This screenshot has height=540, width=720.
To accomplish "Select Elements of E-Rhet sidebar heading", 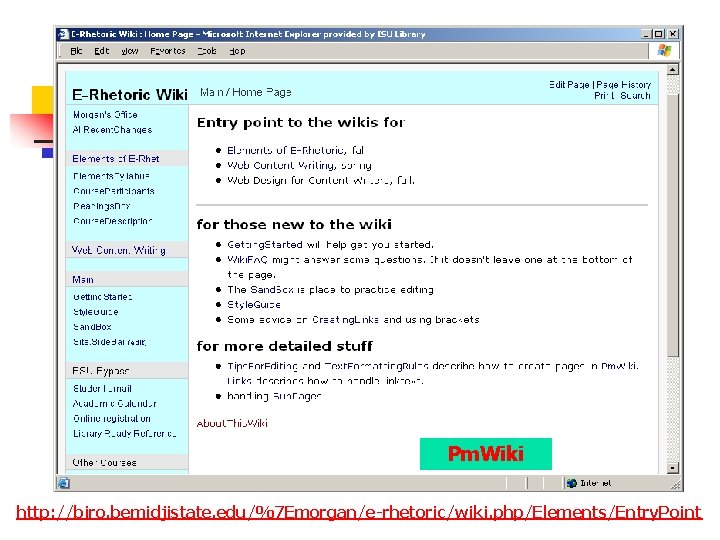I will pos(116,159).
